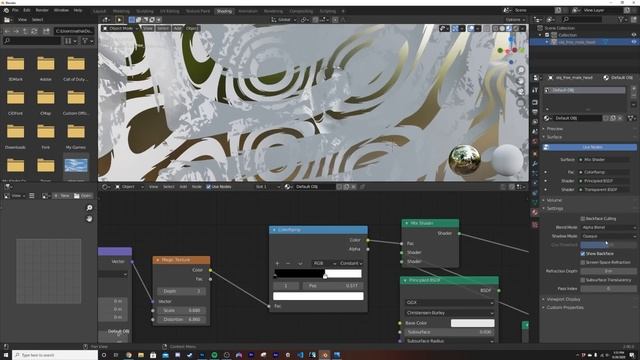Hide Collection using its eye icon
This screenshot has width=640, height=360.
(634, 35)
